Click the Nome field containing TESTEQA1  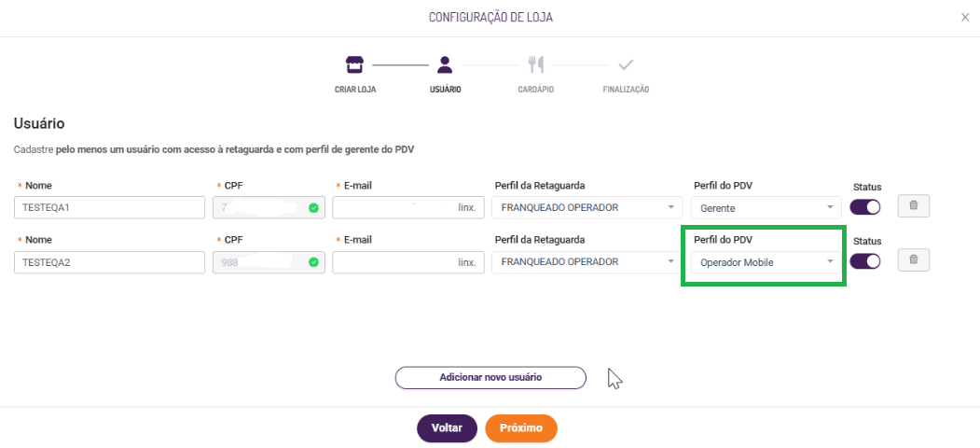pyautogui.click(x=110, y=207)
